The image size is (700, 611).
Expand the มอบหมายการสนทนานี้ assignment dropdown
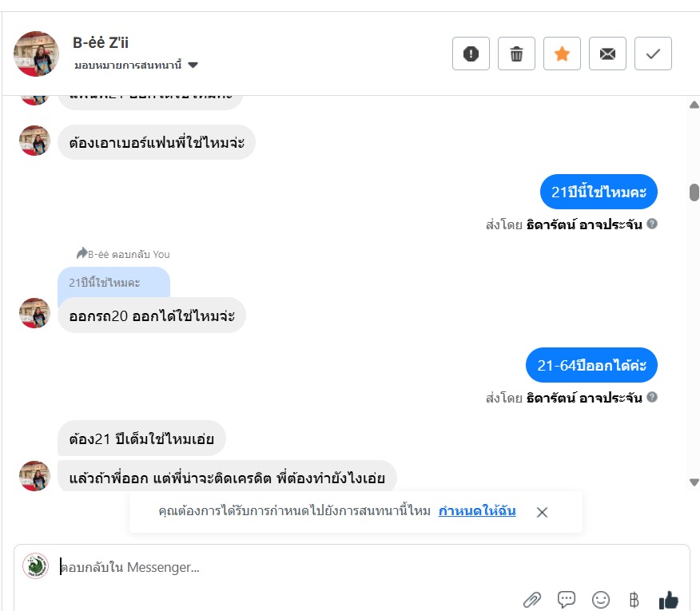pos(193,65)
